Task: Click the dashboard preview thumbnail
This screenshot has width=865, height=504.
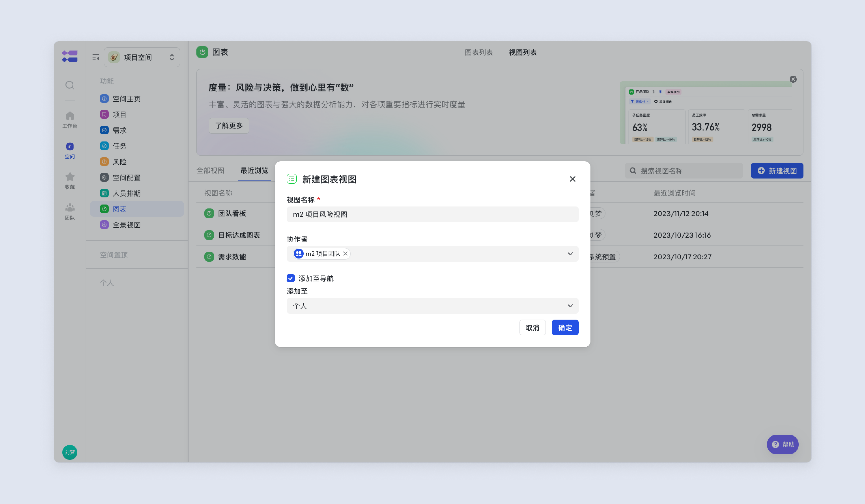Action: [x=706, y=113]
